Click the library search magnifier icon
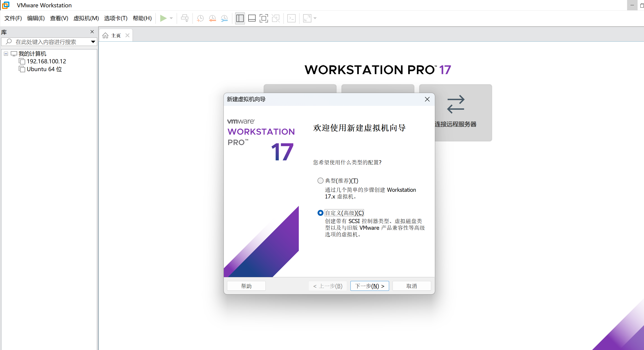 pos(9,42)
